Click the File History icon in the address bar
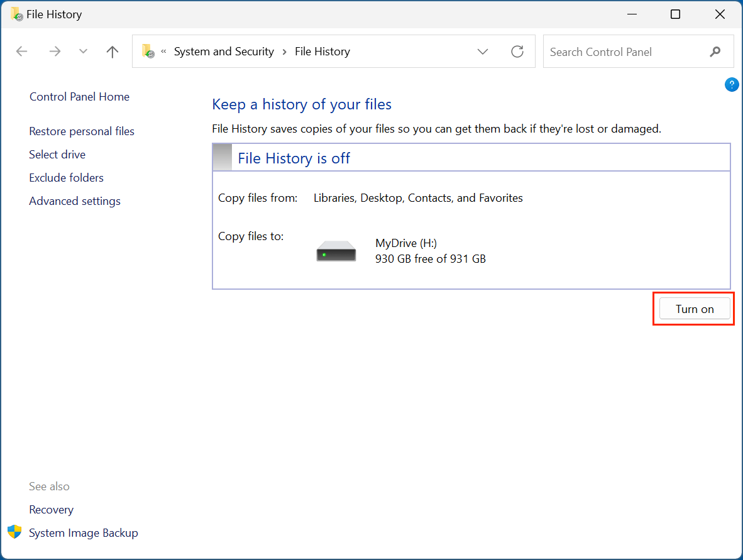The height and width of the screenshot is (560, 743). [148, 52]
